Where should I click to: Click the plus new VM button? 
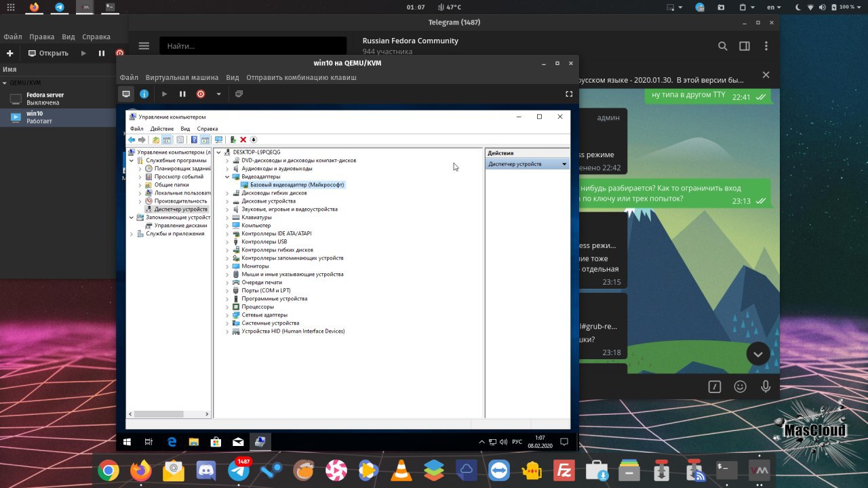coord(9,53)
